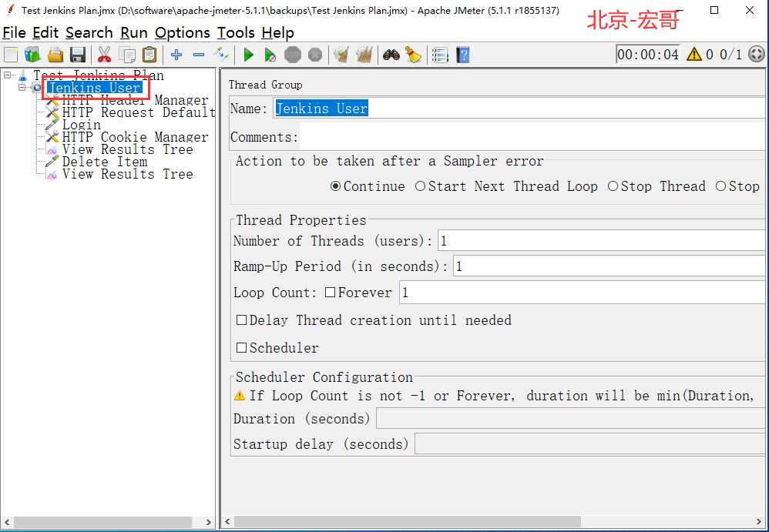
Task: Select the truncated Stop radio option
Action: click(x=721, y=186)
